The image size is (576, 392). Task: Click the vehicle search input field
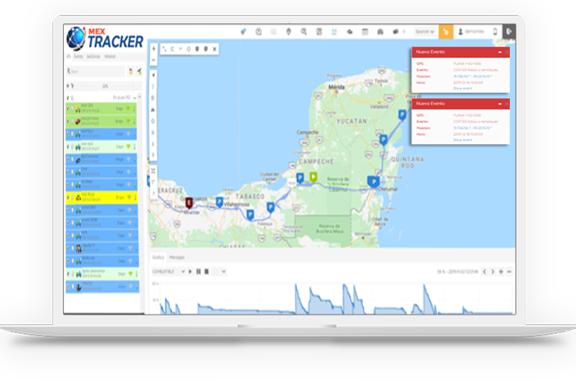pos(94,71)
